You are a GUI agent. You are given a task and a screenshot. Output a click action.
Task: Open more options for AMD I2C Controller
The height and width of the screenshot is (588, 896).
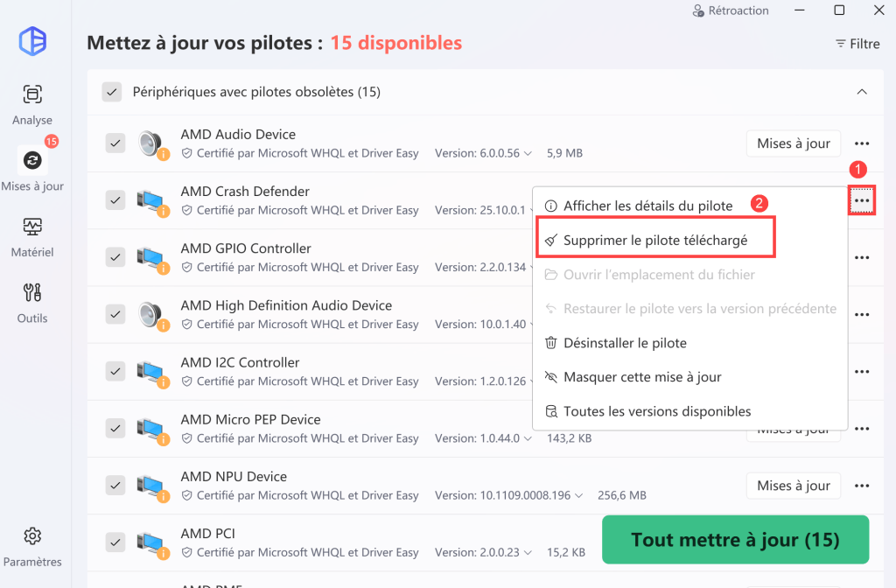click(862, 372)
